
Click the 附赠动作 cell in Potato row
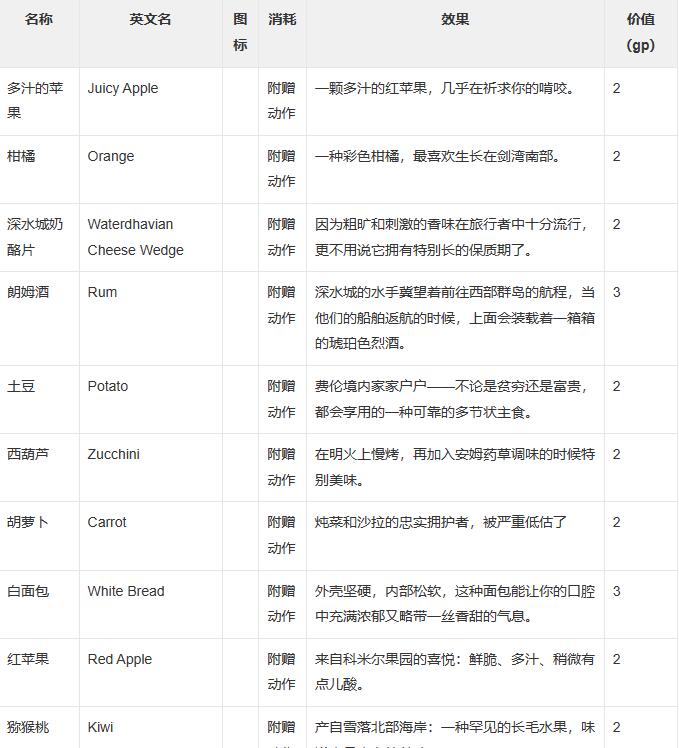282,399
